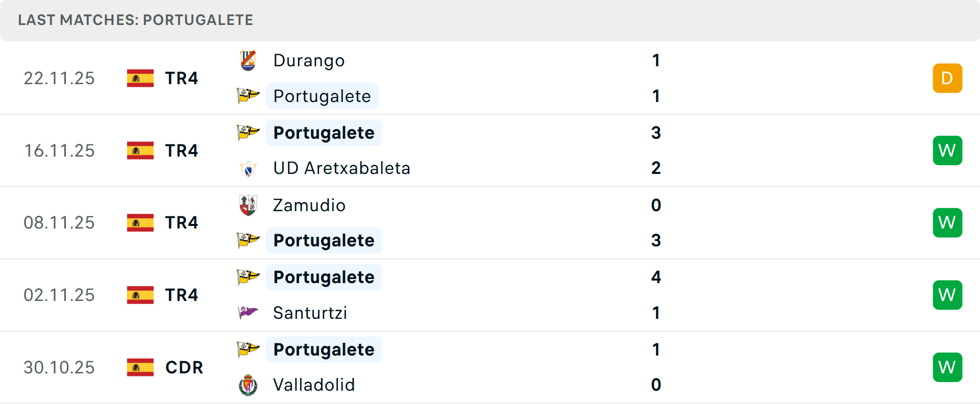Select the Santurtzi purple flag icon
The image size is (980, 404).
point(248,313)
